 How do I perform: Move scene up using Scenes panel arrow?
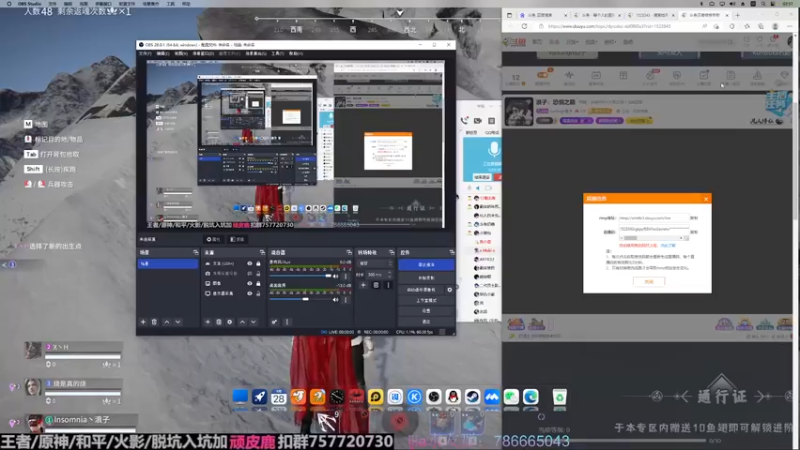click(x=167, y=322)
